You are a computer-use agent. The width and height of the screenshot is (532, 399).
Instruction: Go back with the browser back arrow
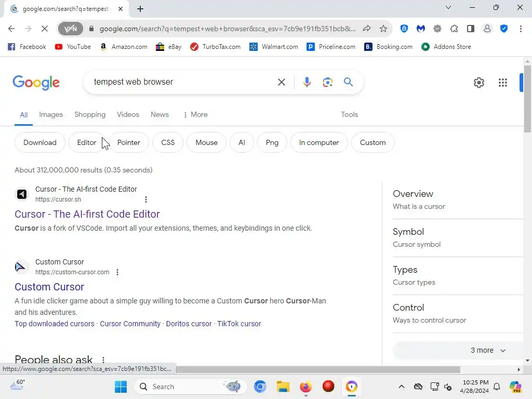(x=11, y=29)
